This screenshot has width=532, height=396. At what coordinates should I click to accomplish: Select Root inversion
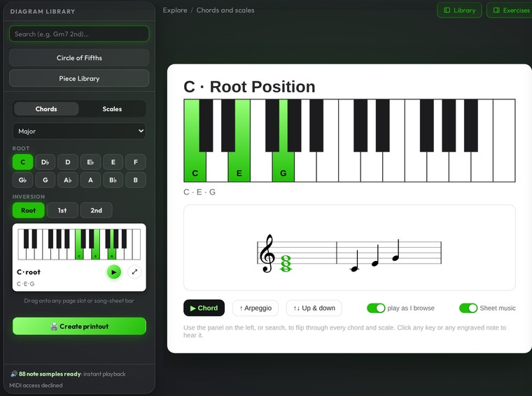(29, 210)
